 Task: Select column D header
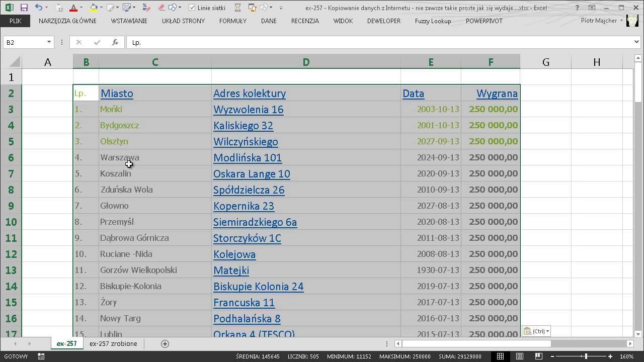pyautogui.click(x=306, y=62)
